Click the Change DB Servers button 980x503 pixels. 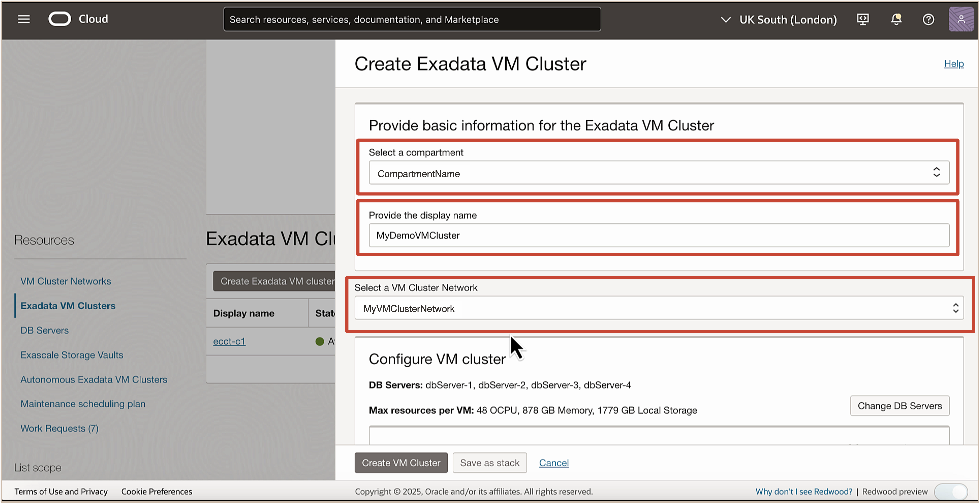(x=899, y=406)
